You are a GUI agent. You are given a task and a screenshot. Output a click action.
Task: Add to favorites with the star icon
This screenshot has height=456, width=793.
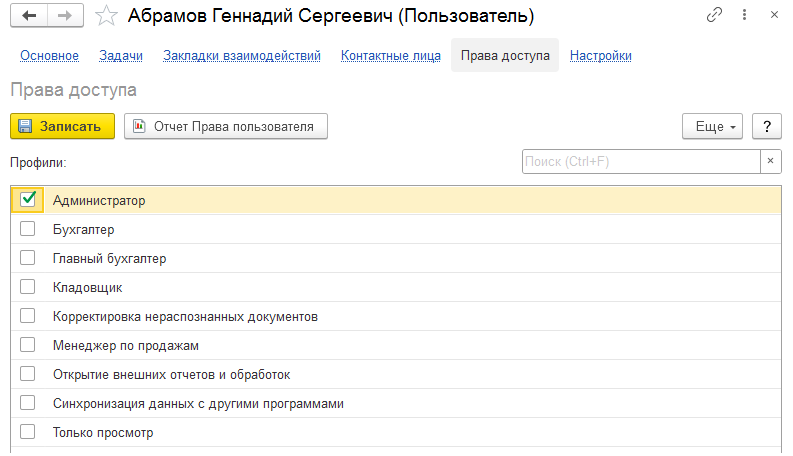point(106,16)
